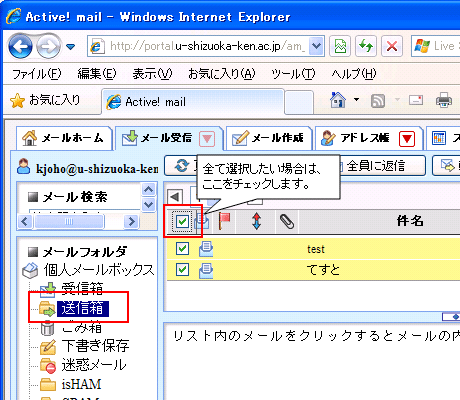Image resolution: width=460 pixels, height=400 pixels.
Task: Expand the アドレス帳 red dropdown triangle
Action: click(x=407, y=139)
